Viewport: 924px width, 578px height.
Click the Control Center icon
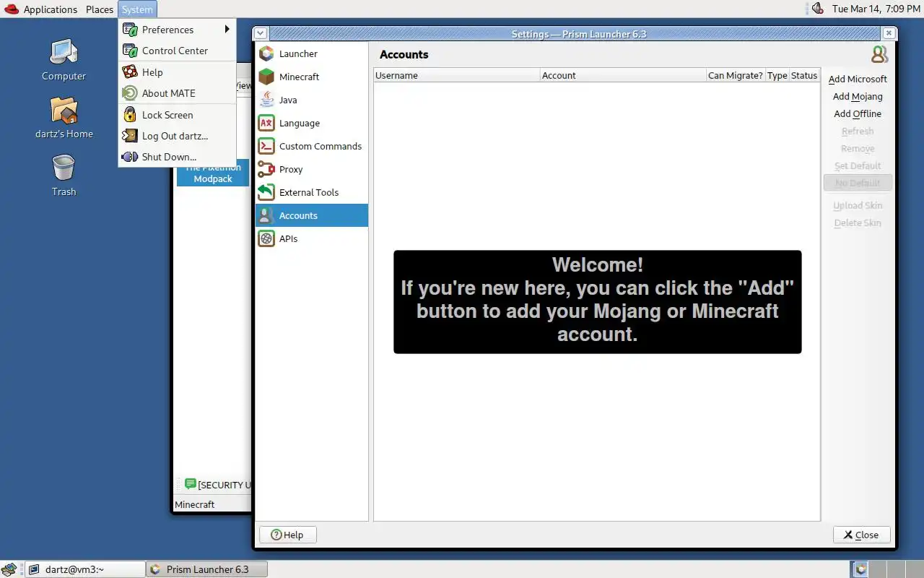coord(130,51)
